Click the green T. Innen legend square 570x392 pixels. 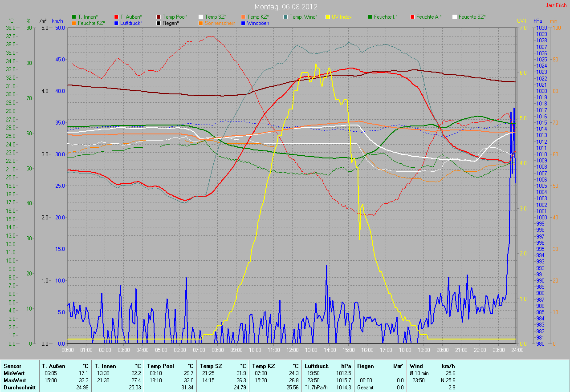74,17
